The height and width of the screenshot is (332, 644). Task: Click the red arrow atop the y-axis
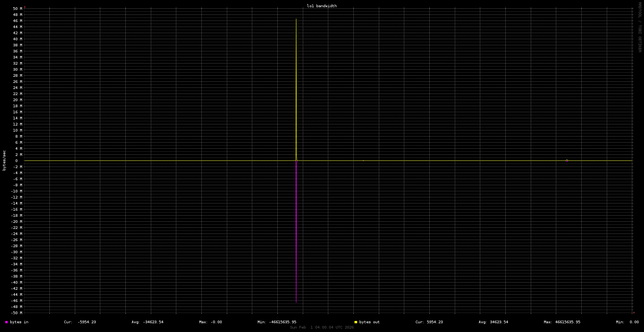(x=25, y=7)
